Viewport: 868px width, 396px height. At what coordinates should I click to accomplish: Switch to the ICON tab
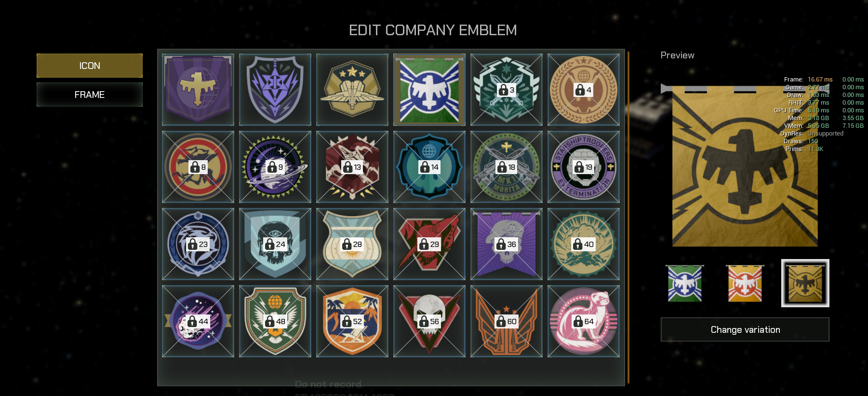click(90, 66)
